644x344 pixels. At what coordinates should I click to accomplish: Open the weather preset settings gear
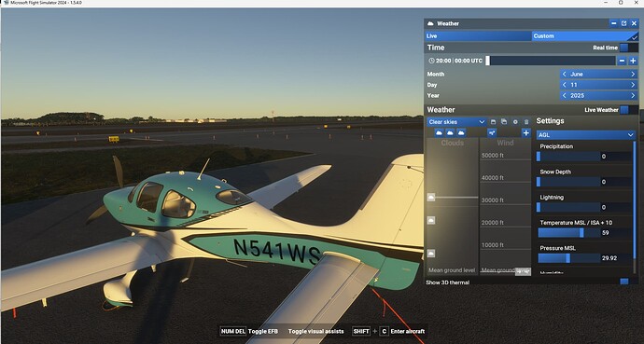coord(515,122)
